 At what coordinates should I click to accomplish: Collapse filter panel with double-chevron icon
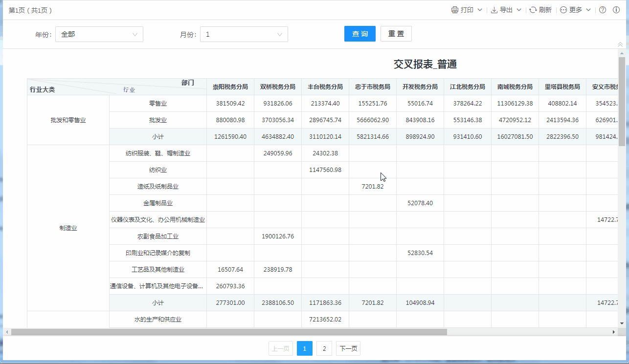click(620, 44)
